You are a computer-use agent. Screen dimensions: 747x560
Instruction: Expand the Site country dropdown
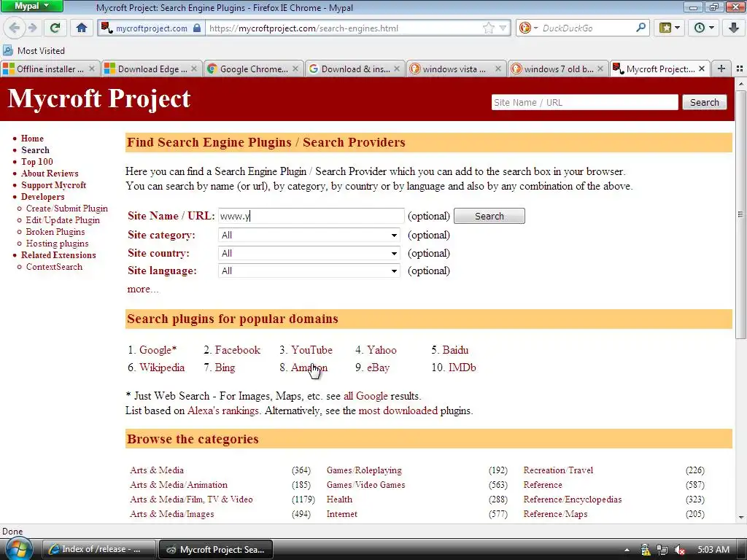pyautogui.click(x=309, y=253)
